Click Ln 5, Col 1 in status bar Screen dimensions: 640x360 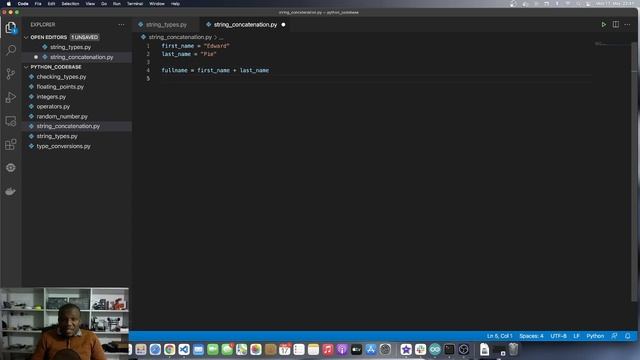[499, 336]
